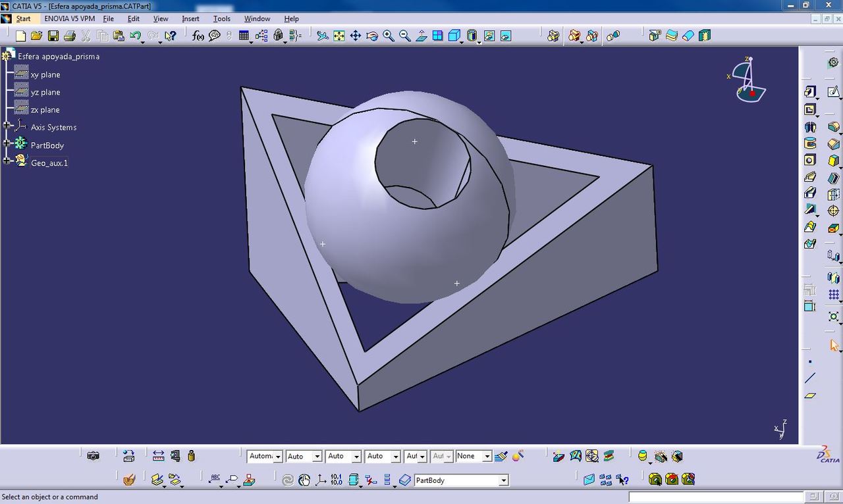Select the Hole tool
The image size is (843, 504).
tap(810, 160)
